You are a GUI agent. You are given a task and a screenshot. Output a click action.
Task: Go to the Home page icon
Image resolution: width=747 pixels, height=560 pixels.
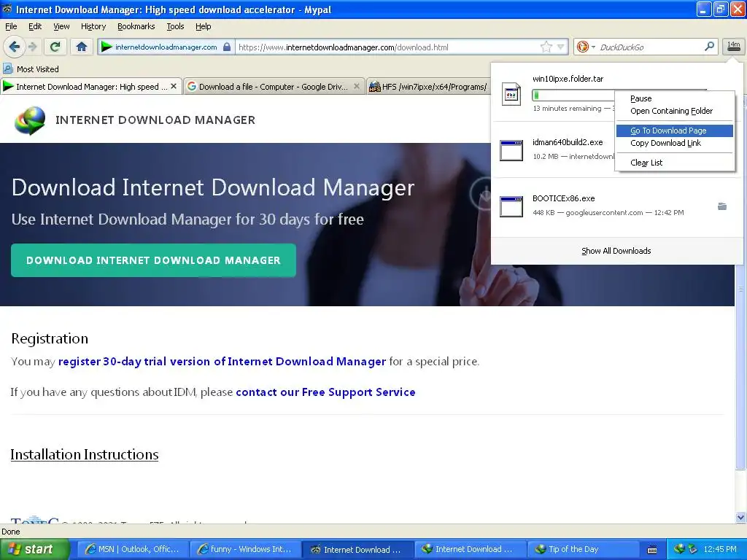click(82, 47)
